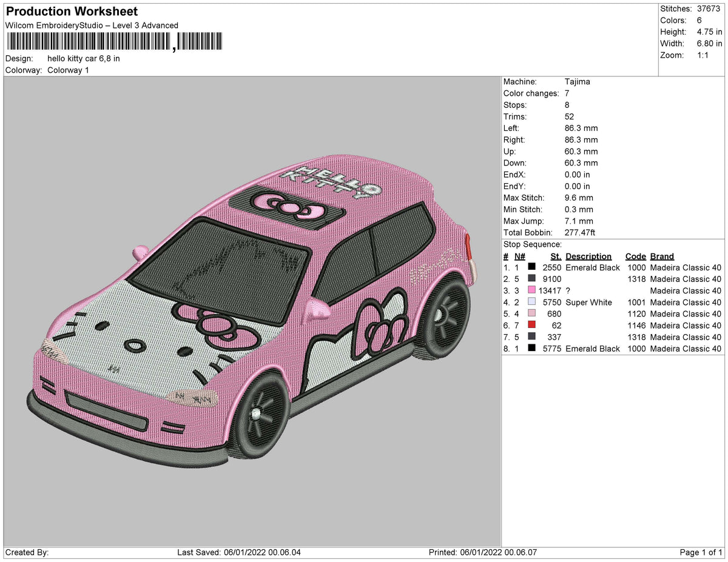
Task: Click the barcode under the worksheet title
Action: [114, 41]
